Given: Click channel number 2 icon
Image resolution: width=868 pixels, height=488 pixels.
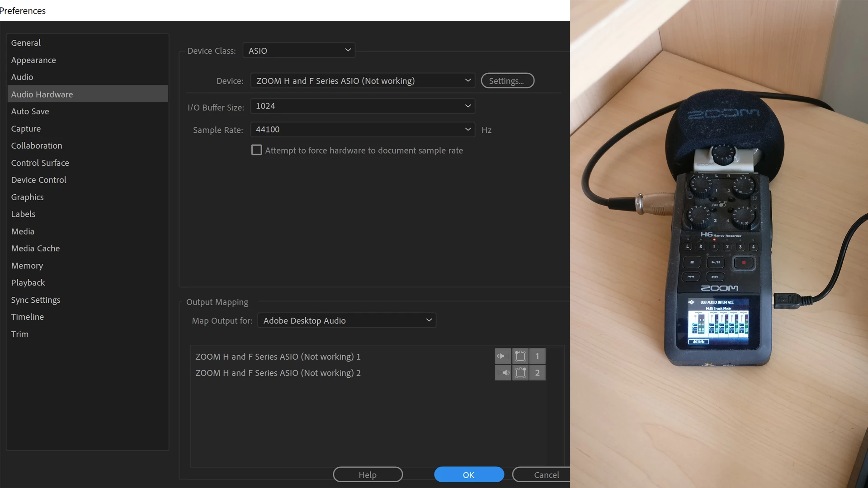Looking at the screenshot, I should (x=537, y=373).
